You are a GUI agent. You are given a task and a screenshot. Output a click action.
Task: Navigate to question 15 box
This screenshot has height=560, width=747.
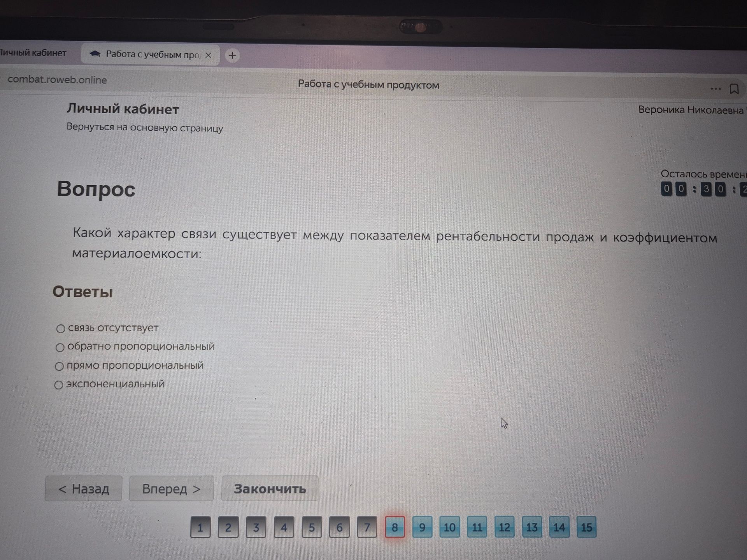click(586, 527)
